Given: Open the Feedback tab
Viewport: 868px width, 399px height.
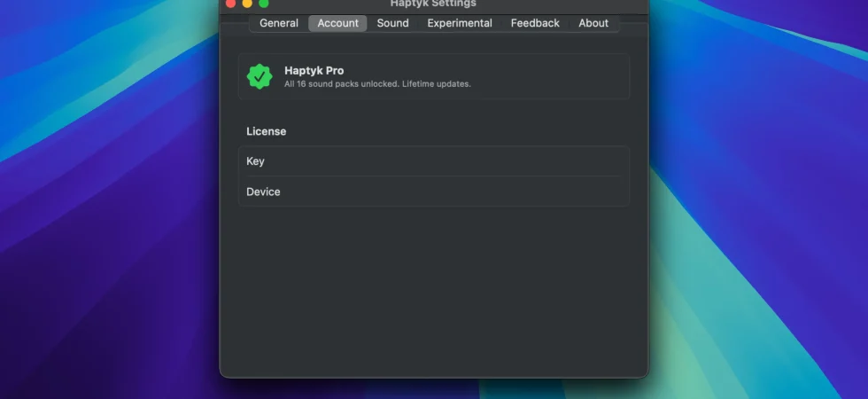Looking at the screenshot, I should 535,23.
